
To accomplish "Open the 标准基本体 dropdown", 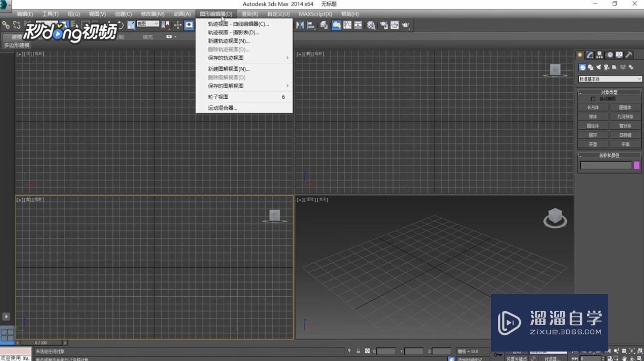I will [x=609, y=79].
